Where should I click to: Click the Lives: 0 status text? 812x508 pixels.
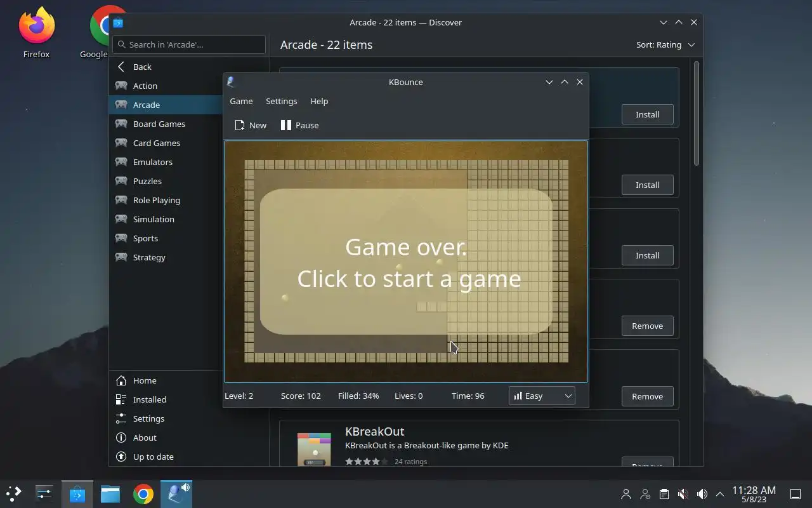[409, 396]
